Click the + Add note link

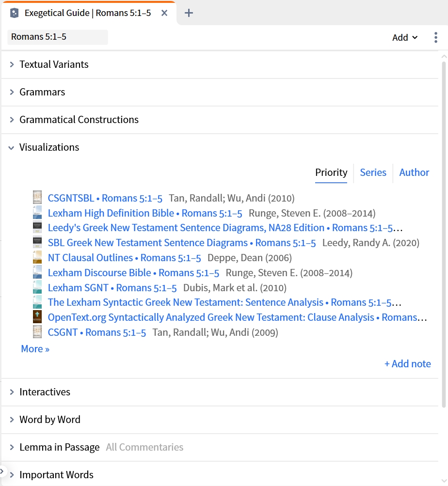click(x=407, y=363)
